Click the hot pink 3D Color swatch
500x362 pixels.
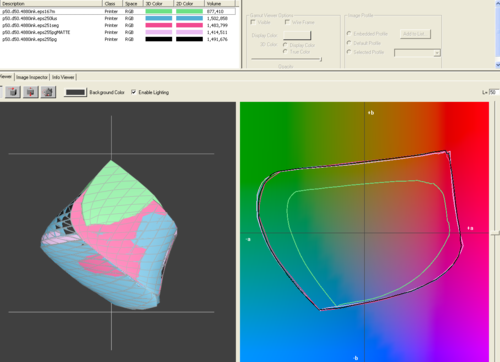click(x=159, y=25)
